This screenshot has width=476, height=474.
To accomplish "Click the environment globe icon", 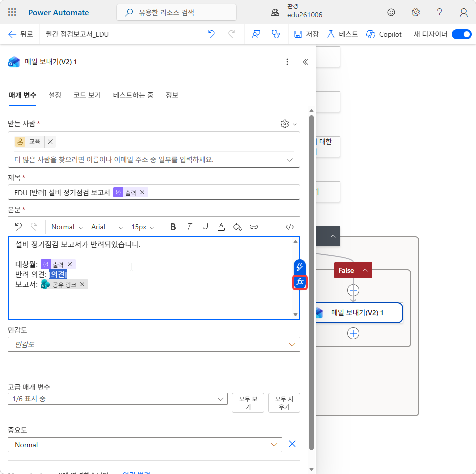I will [x=275, y=12].
